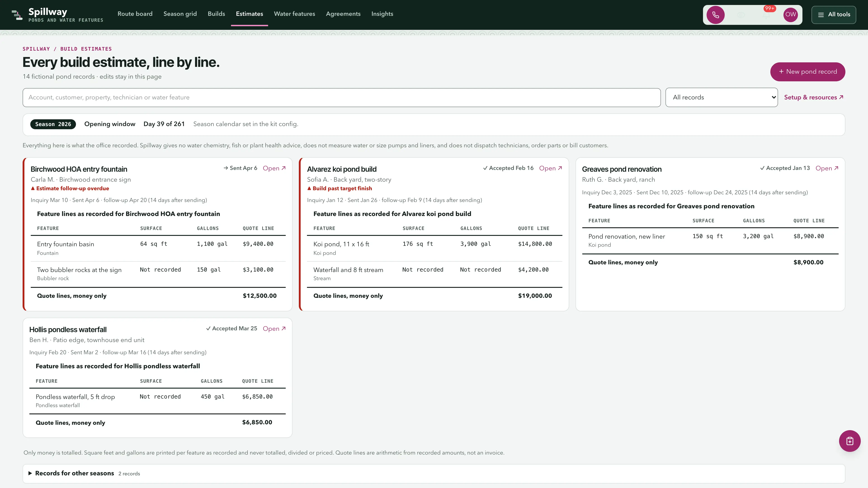
Task: Open the All records filter dropdown
Action: point(722,98)
